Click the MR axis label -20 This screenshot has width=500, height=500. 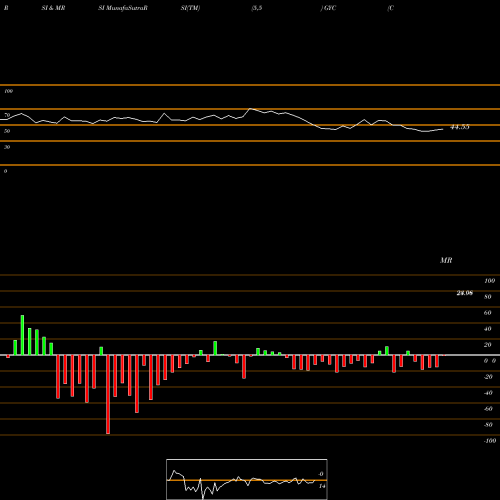point(488,377)
